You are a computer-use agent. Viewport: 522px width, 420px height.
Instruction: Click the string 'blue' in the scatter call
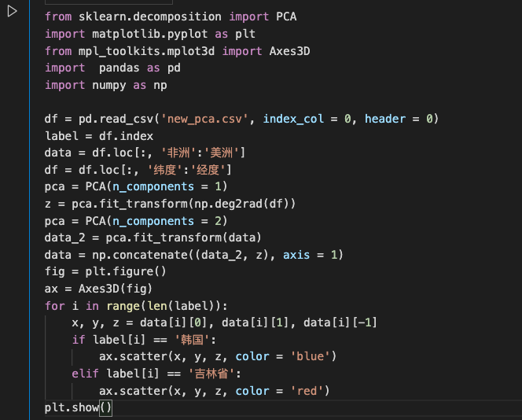click(310, 356)
